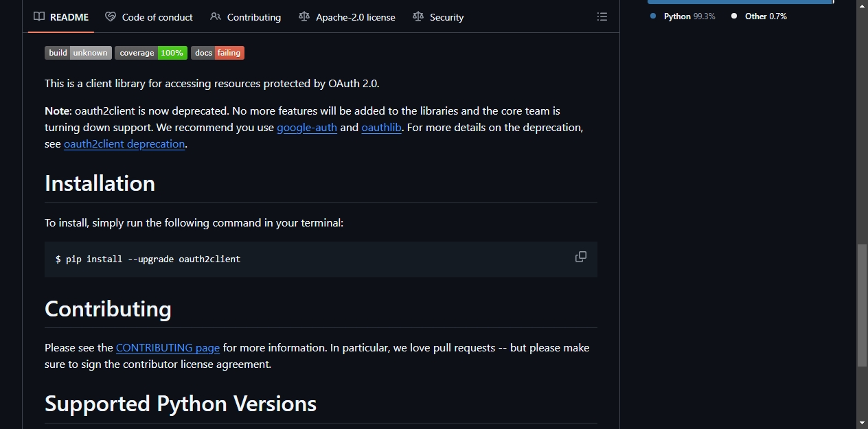Click the Python 99.3% language entry

click(x=683, y=16)
